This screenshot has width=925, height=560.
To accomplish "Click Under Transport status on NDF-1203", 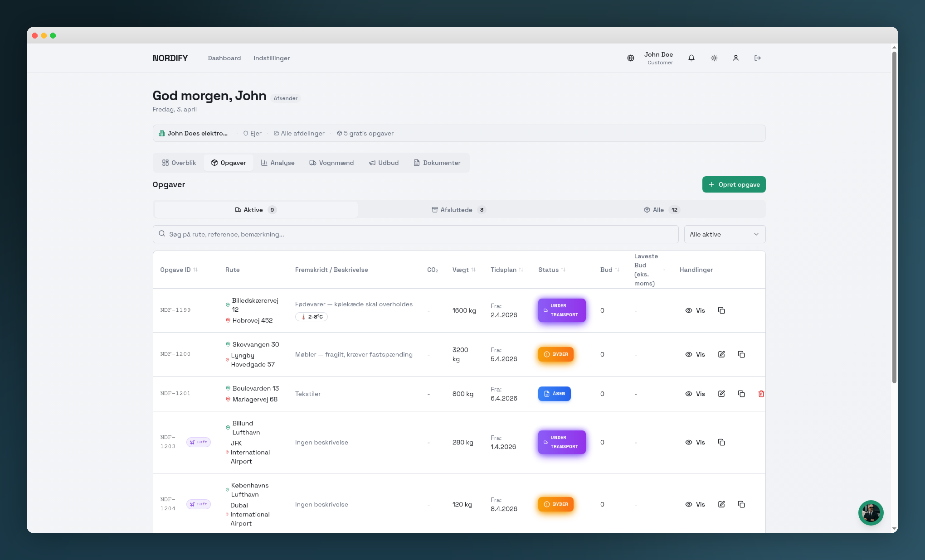I will pos(562,442).
